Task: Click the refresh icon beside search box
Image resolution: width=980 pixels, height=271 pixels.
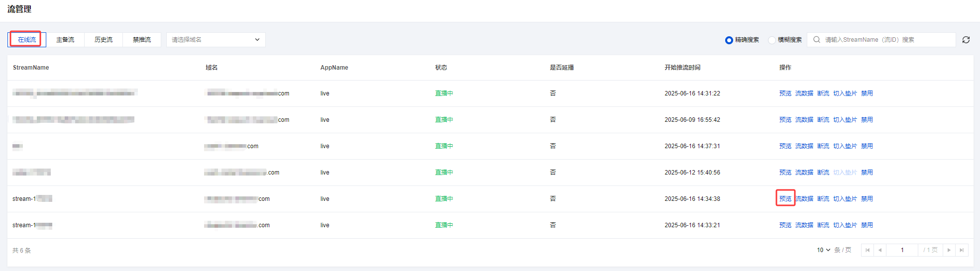Action: pos(966,40)
